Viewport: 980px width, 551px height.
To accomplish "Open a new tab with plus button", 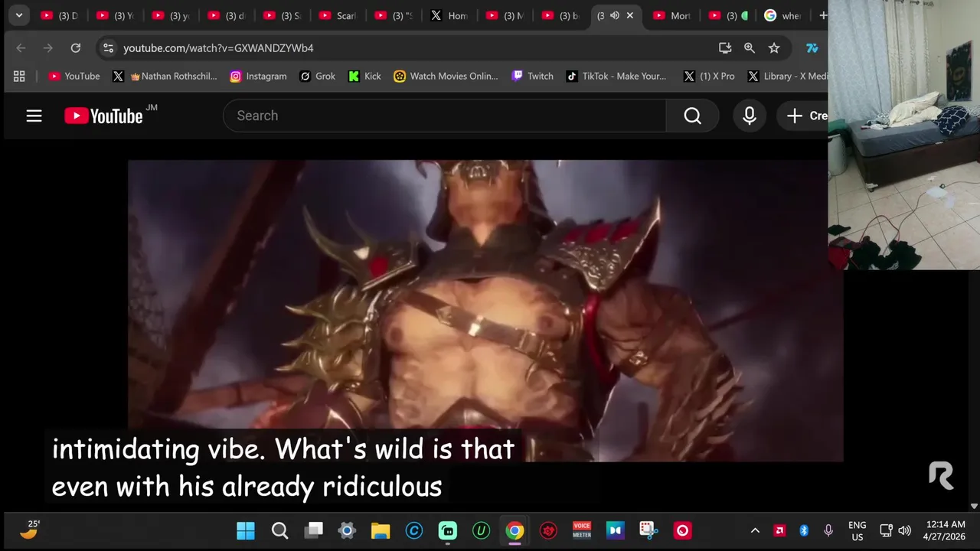I will pyautogui.click(x=823, y=15).
